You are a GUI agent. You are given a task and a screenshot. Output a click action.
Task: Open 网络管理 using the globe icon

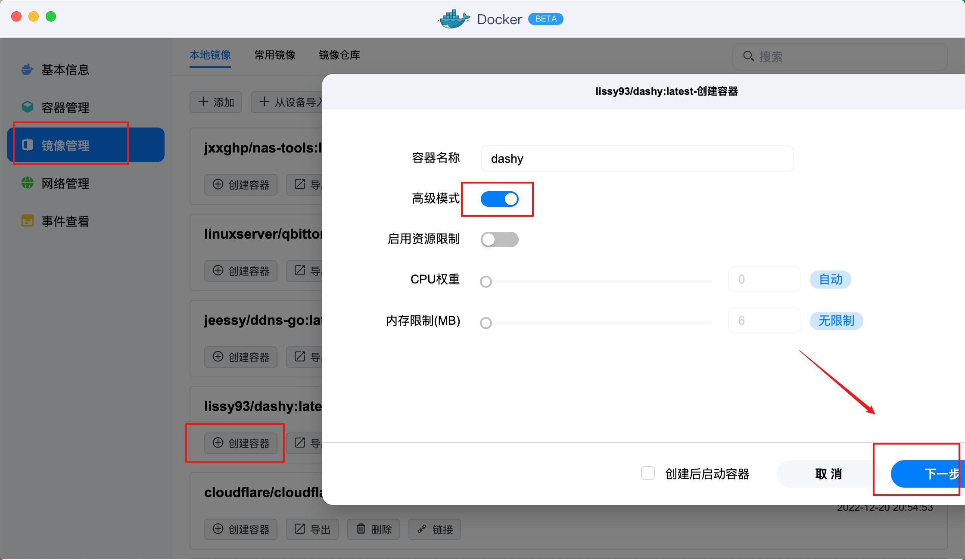coord(27,183)
